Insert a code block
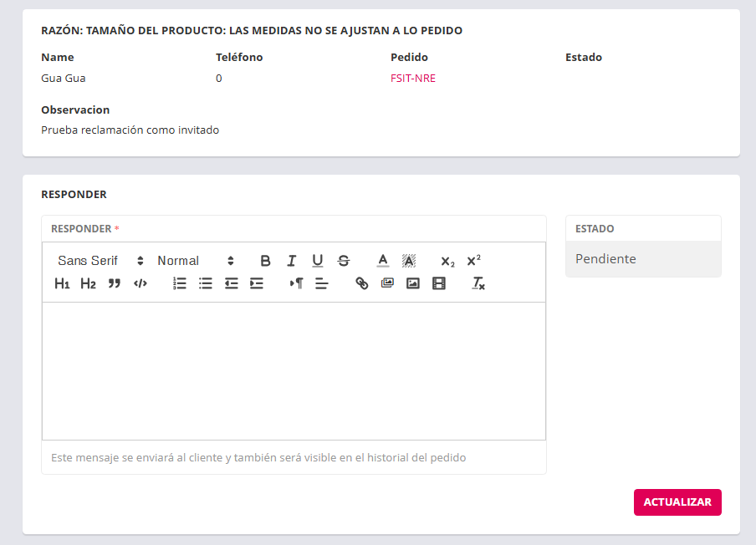This screenshot has width=756, height=545. click(140, 283)
